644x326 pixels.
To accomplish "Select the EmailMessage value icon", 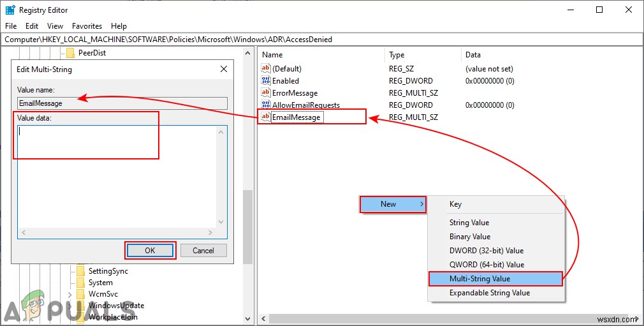I will (266, 117).
